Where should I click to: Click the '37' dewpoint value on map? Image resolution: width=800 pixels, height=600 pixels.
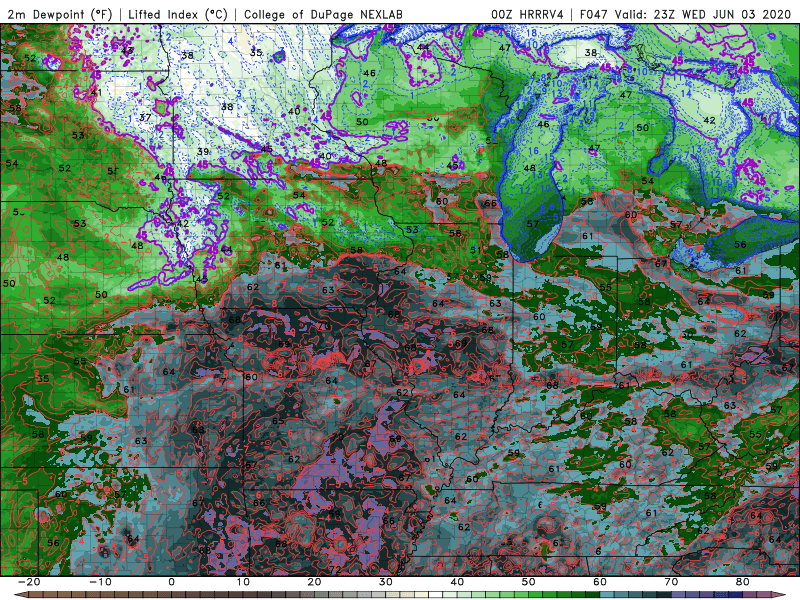(x=145, y=117)
